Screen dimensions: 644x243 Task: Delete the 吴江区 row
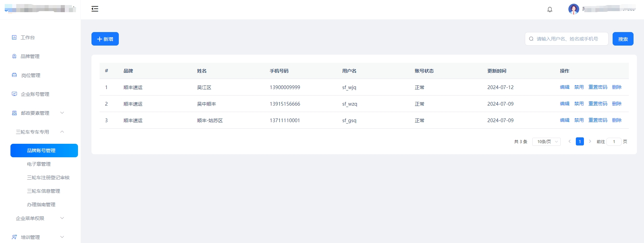(617, 87)
